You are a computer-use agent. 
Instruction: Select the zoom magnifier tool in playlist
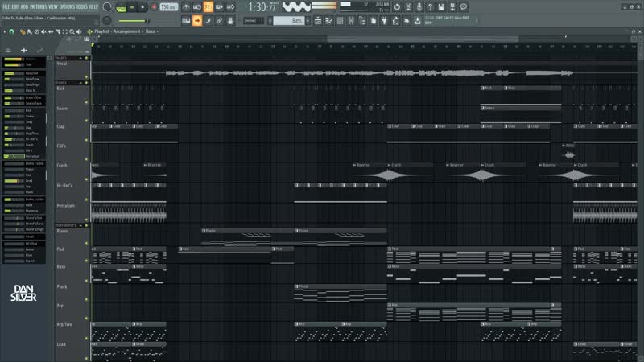72,31
